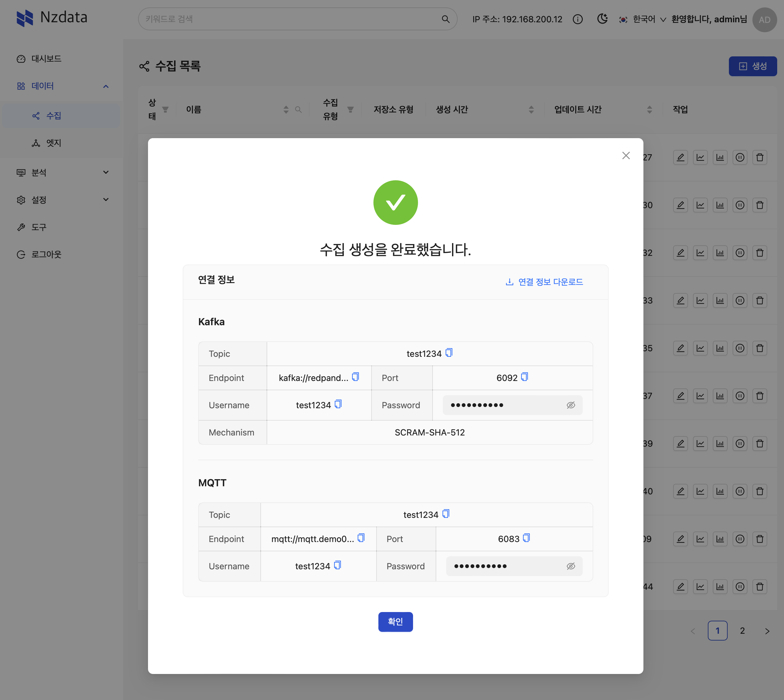784x700 pixels.
Task: Go to next page arrow
Action: 767,631
